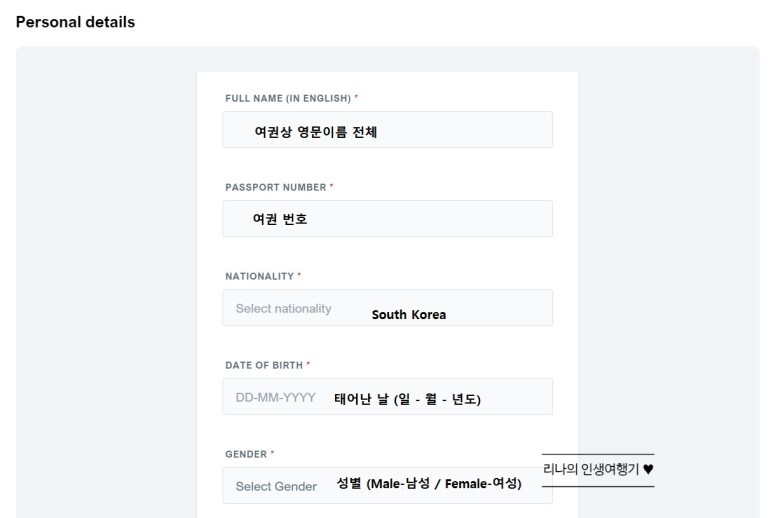This screenshot has height=518, width=773.
Task: Focus the Passport Number input field
Action: click(387, 218)
